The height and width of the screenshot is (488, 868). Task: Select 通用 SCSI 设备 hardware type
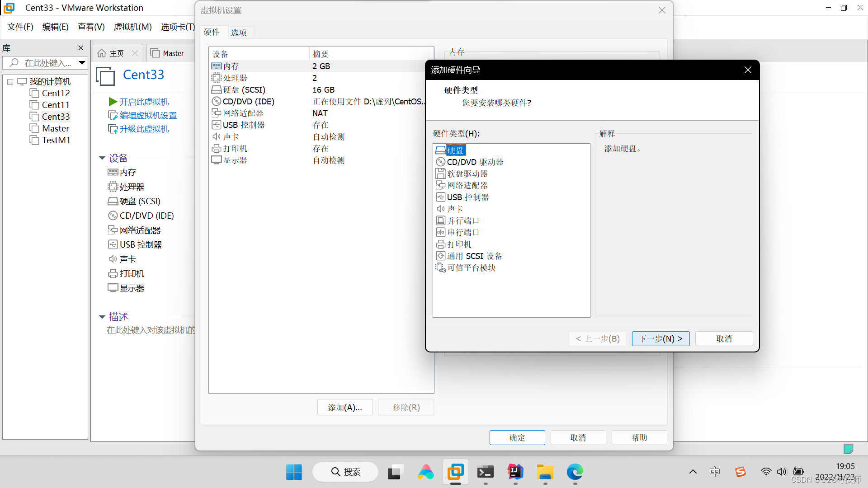click(x=469, y=256)
